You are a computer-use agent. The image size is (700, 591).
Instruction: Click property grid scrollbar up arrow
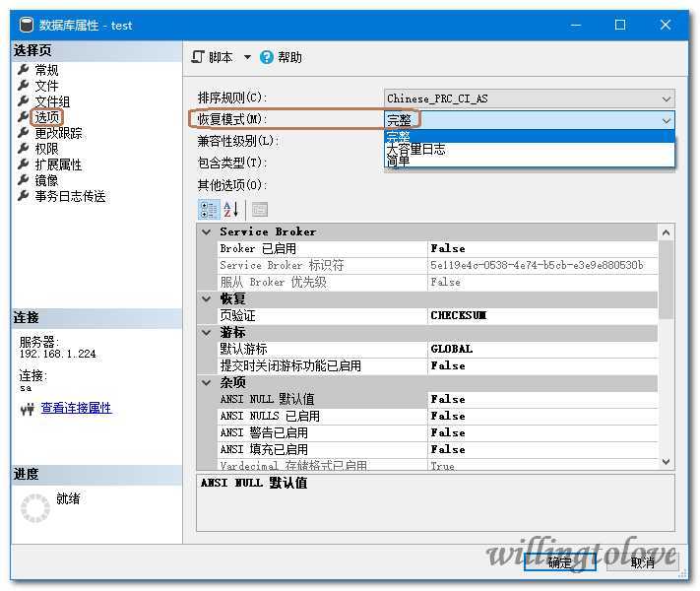click(667, 232)
